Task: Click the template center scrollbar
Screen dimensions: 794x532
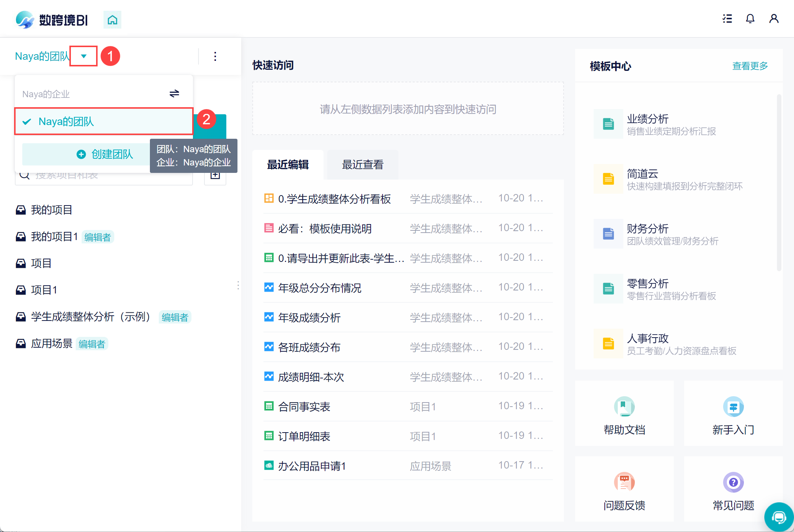Action: (x=779, y=182)
